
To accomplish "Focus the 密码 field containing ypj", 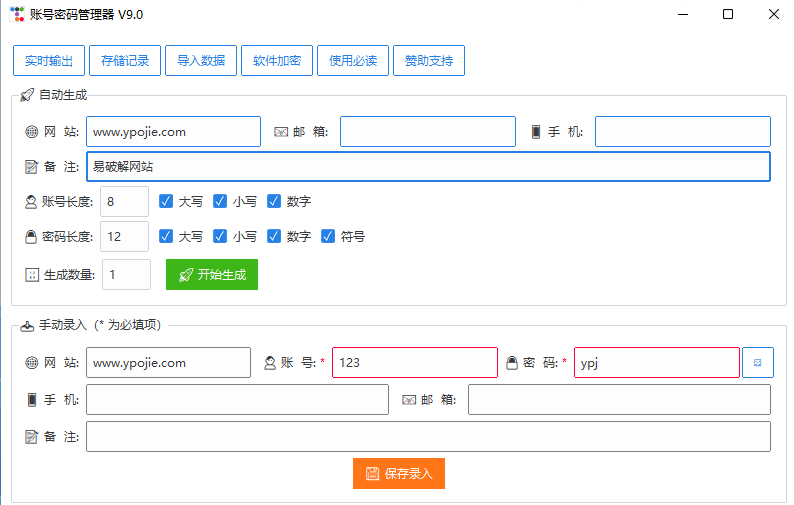I will click(657, 363).
